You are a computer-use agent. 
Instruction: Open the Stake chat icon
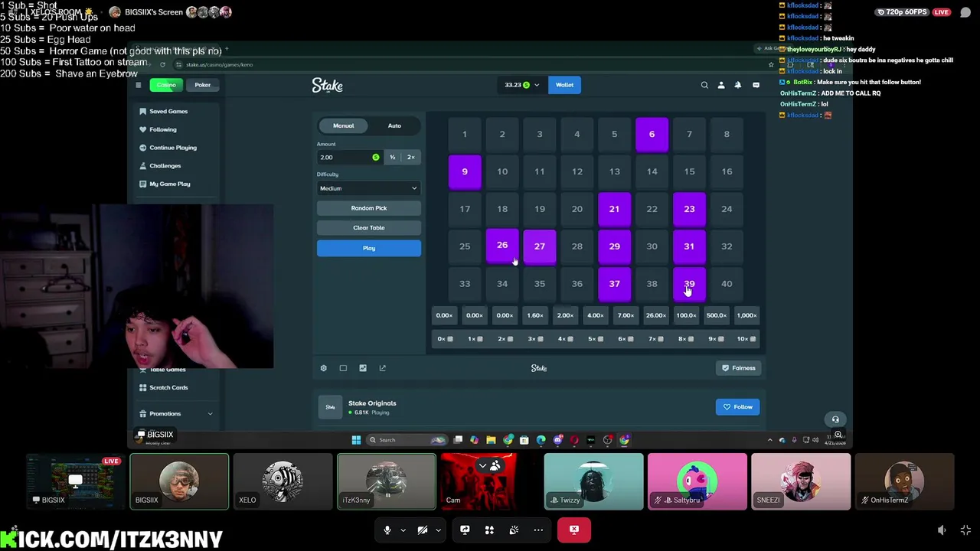(x=756, y=85)
